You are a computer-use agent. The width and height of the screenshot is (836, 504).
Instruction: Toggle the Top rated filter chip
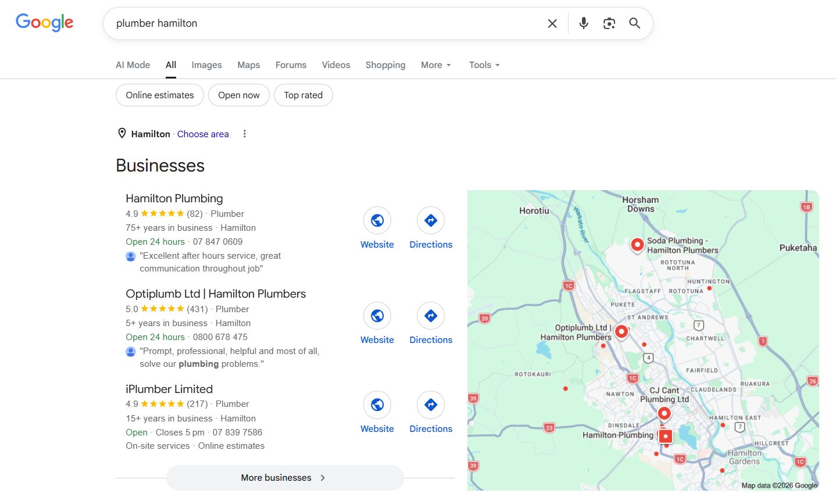303,95
